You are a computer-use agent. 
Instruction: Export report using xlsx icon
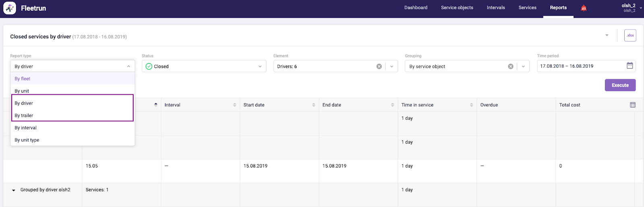(630, 35)
